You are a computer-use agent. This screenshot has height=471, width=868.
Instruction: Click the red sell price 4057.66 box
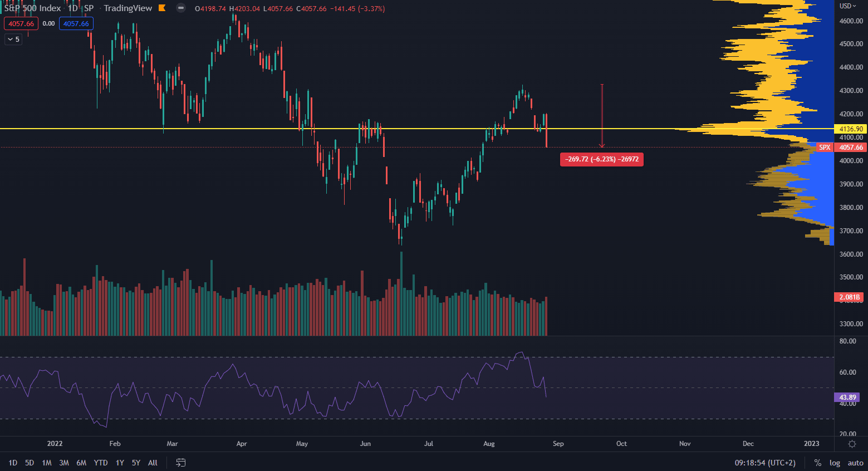pos(21,23)
